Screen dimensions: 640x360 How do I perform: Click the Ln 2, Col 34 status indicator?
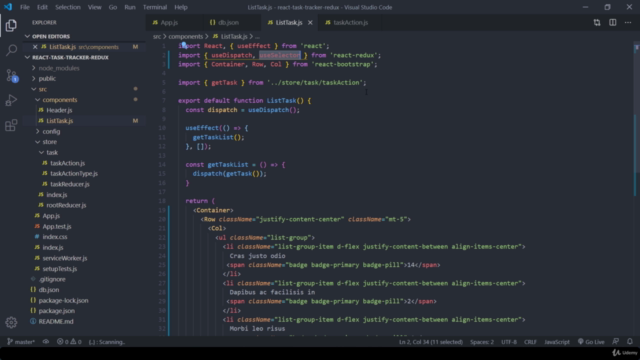431,342
